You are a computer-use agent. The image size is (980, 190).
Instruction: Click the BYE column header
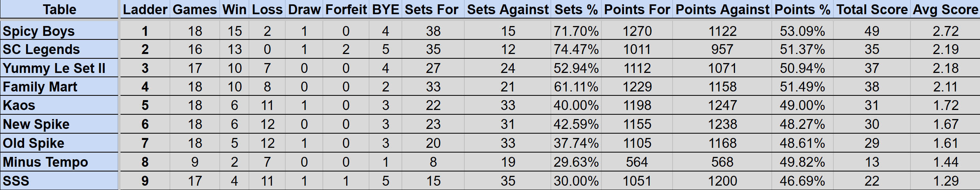[385, 9]
